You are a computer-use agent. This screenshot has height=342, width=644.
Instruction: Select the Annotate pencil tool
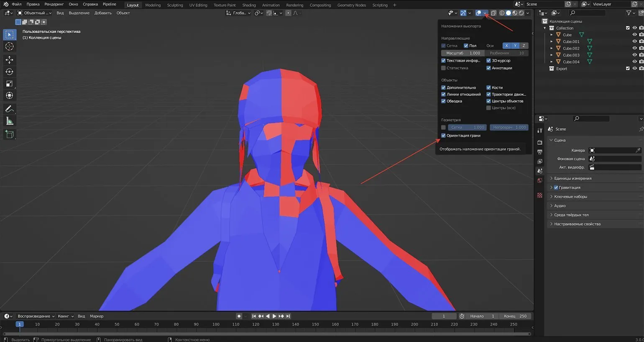pos(9,109)
